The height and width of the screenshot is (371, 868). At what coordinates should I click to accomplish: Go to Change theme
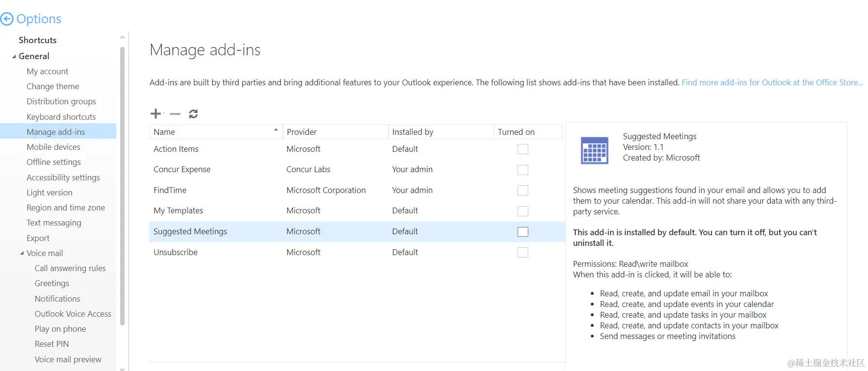pos(53,86)
